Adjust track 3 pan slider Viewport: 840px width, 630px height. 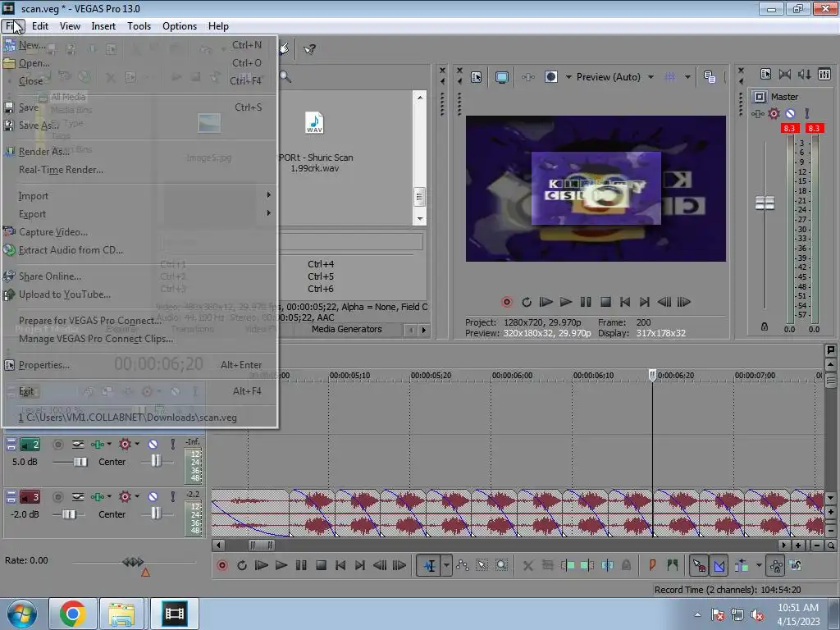pos(155,514)
